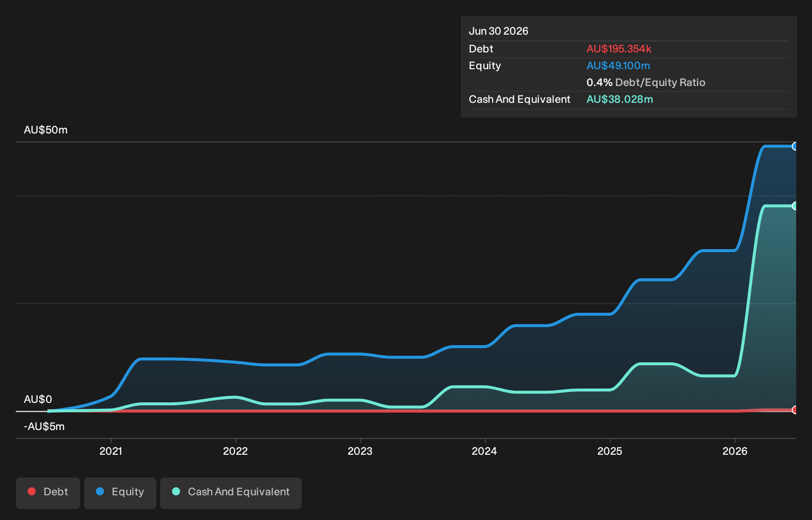This screenshot has width=812, height=520.
Task: Click the Debt row label in tooltip
Action: point(481,49)
